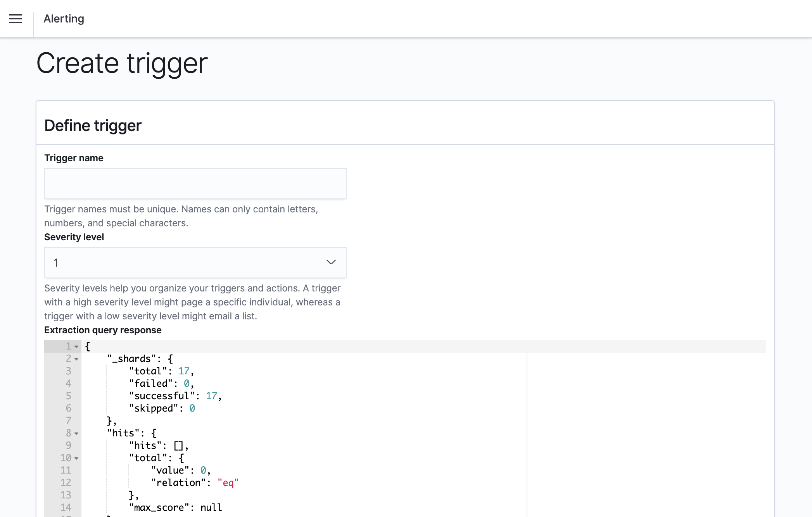
Task: Click the Trigger name label
Action: [x=74, y=158]
